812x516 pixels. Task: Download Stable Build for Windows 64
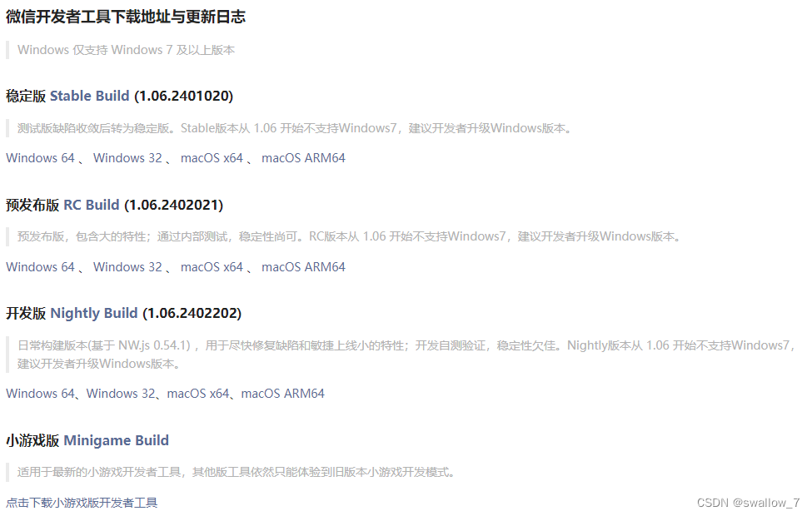point(41,158)
